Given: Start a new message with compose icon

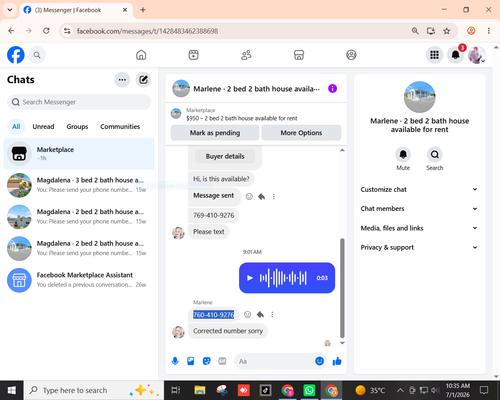Looking at the screenshot, I should point(143,80).
